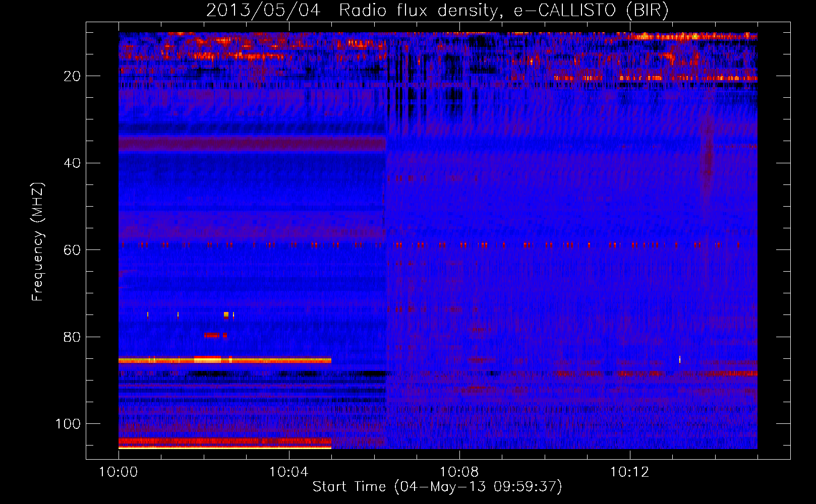Click the plot title '2013/05/04 Radio flux density'
Screen dimensions: 816x504
353,11
